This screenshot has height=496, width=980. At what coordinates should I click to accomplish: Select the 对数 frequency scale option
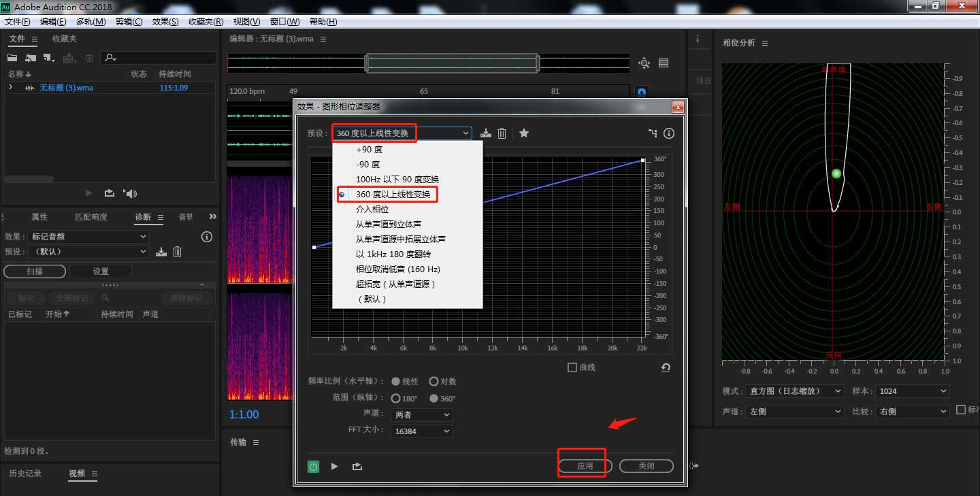pos(434,381)
